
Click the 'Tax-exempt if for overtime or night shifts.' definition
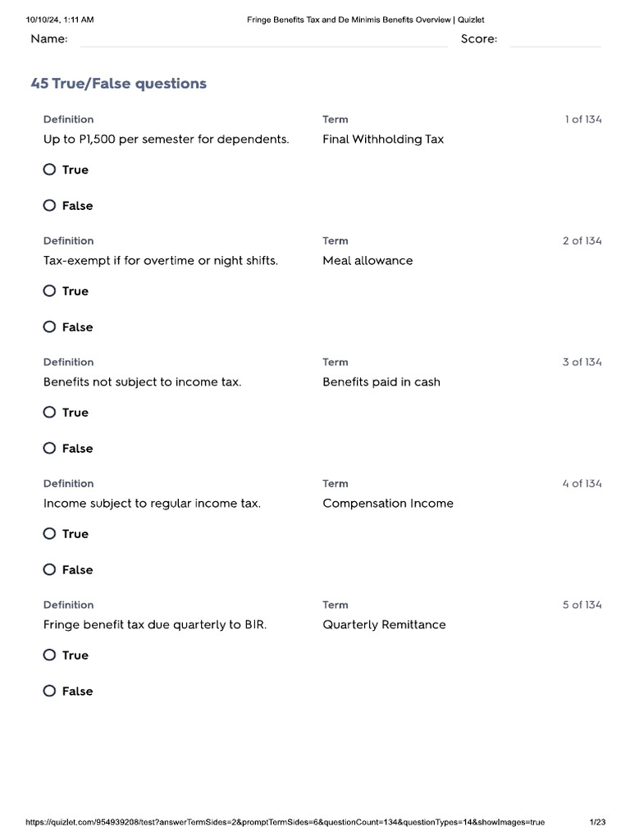click(161, 261)
